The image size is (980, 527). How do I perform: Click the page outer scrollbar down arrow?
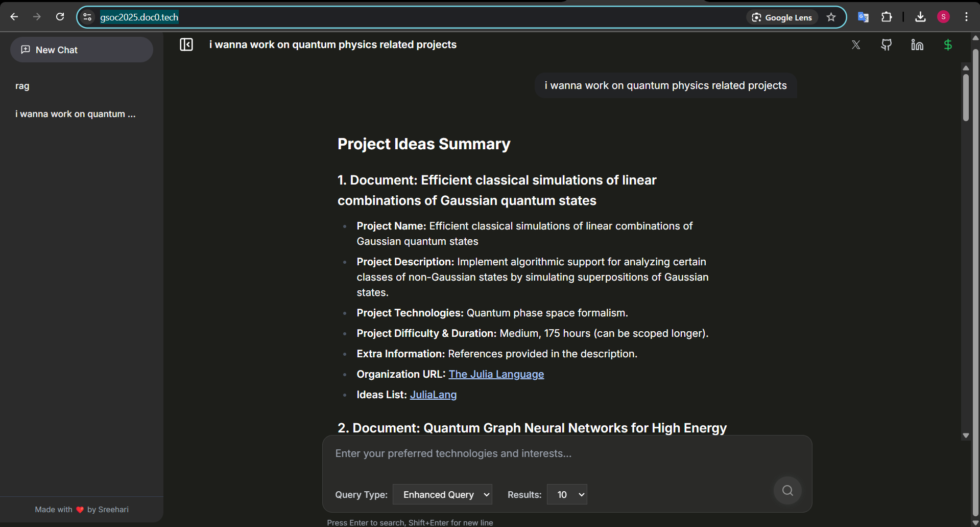(975, 522)
